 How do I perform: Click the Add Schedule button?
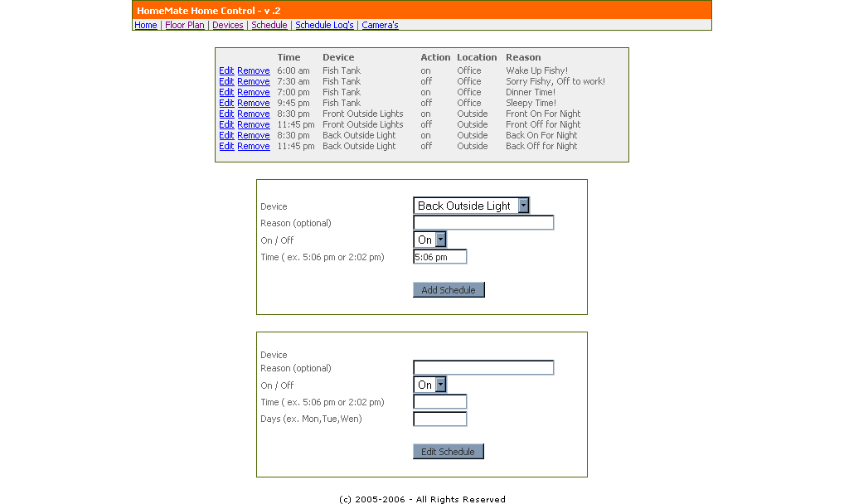pos(449,289)
